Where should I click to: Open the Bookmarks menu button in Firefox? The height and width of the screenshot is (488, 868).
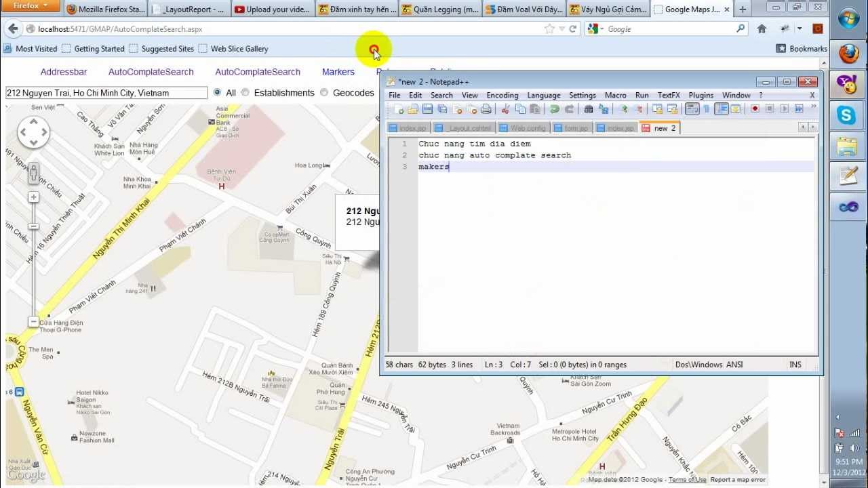click(x=801, y=48)
